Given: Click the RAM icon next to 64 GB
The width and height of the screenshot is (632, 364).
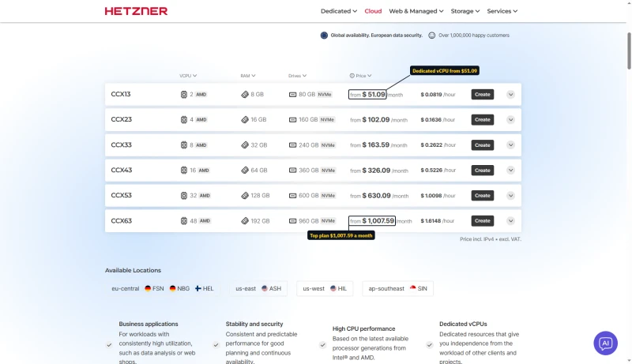Looking at the screenshot, I should tap(245, 171).
